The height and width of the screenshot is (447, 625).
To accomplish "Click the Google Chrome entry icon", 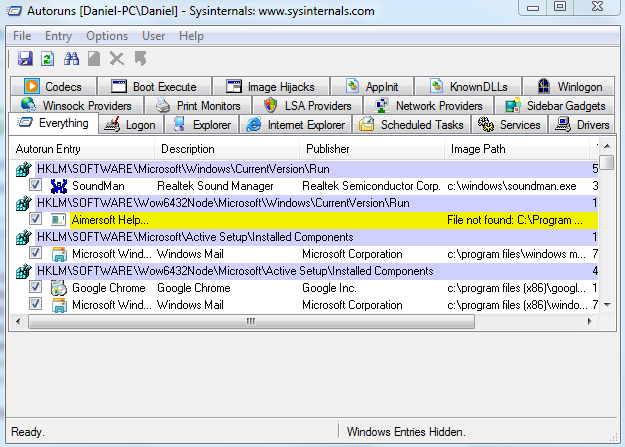I will (x=59, y=288).
